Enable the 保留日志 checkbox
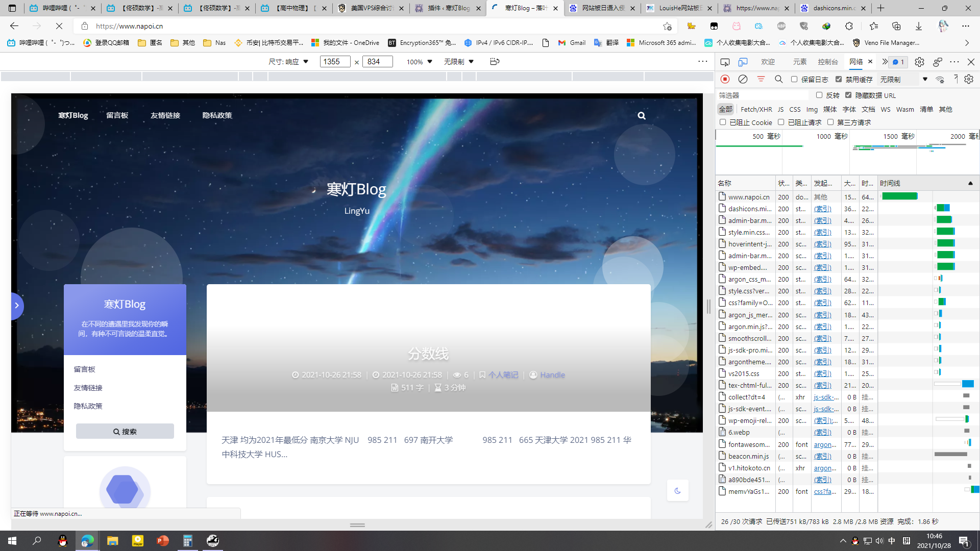The image size is (980, 551). (x=794, y=79)
